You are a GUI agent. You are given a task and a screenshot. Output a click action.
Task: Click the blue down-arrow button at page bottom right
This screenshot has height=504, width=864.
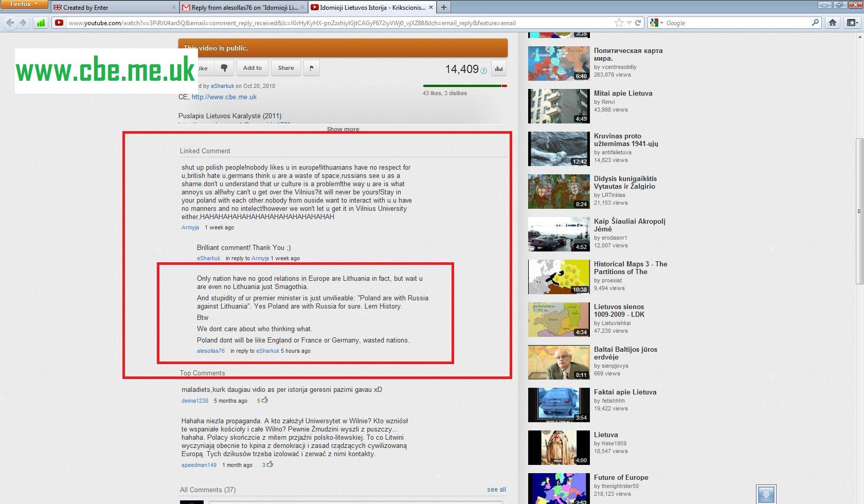point(766,495)
